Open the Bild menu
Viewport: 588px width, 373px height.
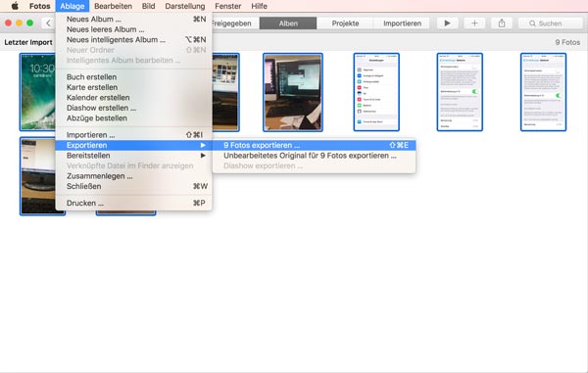[x=148, y=6]
